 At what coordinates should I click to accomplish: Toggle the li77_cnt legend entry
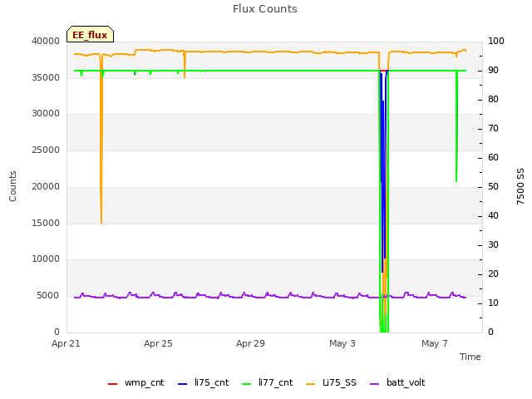pyautogui.click(x=267, y=382)
